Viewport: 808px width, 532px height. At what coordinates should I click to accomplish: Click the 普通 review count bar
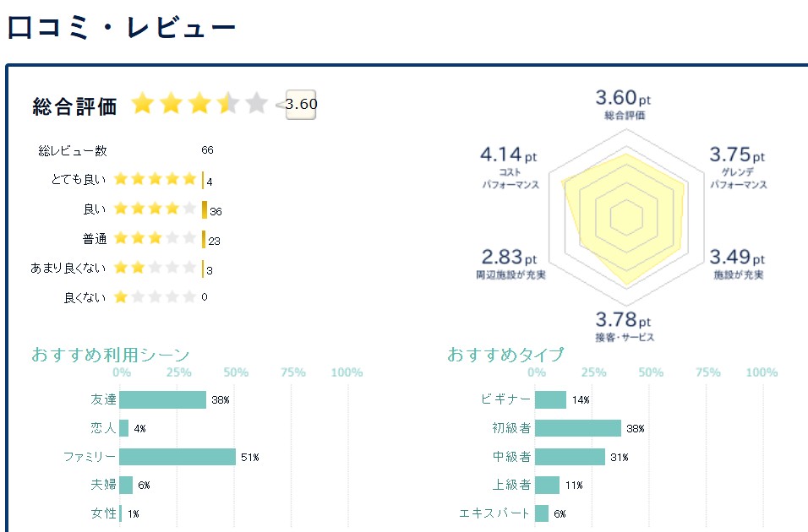point(204,239)
